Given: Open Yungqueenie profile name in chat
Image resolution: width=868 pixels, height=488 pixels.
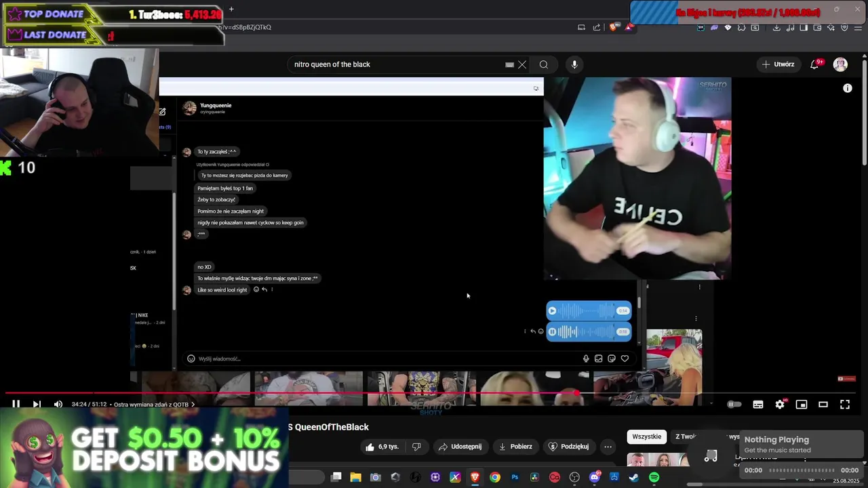Looking at the screenshot, I should [216, 105].
